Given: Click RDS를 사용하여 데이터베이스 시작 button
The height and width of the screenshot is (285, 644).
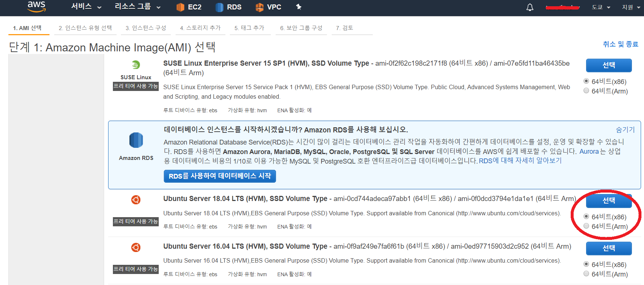Looking at the screenshot, I should 220,176.
